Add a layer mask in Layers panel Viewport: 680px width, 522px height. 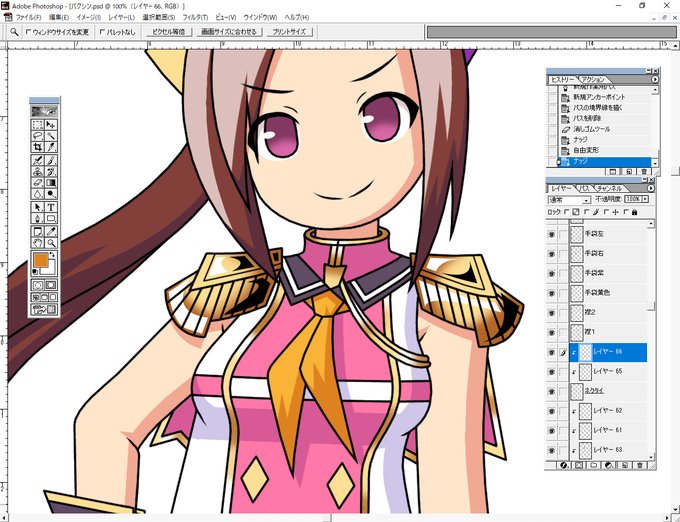(x=579, y=465)
